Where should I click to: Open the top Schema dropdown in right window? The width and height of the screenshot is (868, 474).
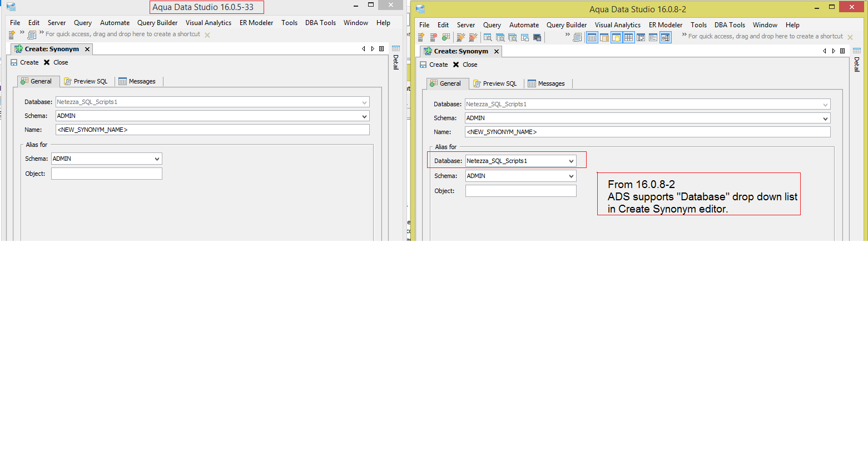(x=826, y=119)
